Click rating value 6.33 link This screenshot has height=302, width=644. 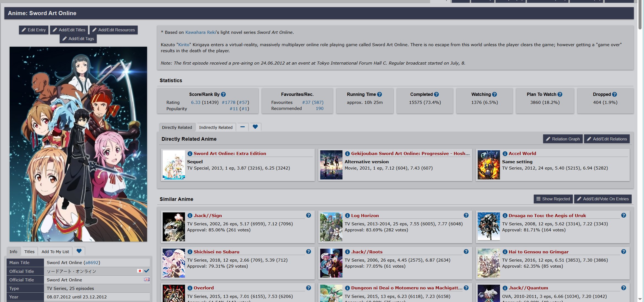[x=195, y=102]
